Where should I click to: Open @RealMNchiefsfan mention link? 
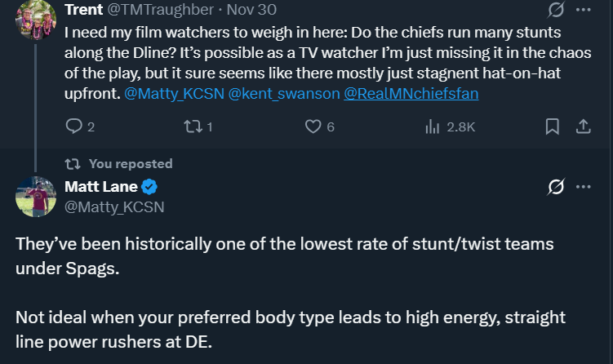411,94
